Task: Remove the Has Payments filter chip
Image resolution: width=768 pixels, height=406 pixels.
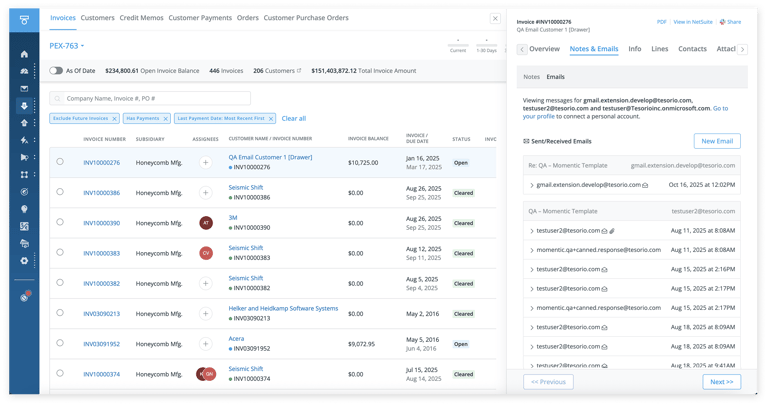Action: [x=166, y=119]
